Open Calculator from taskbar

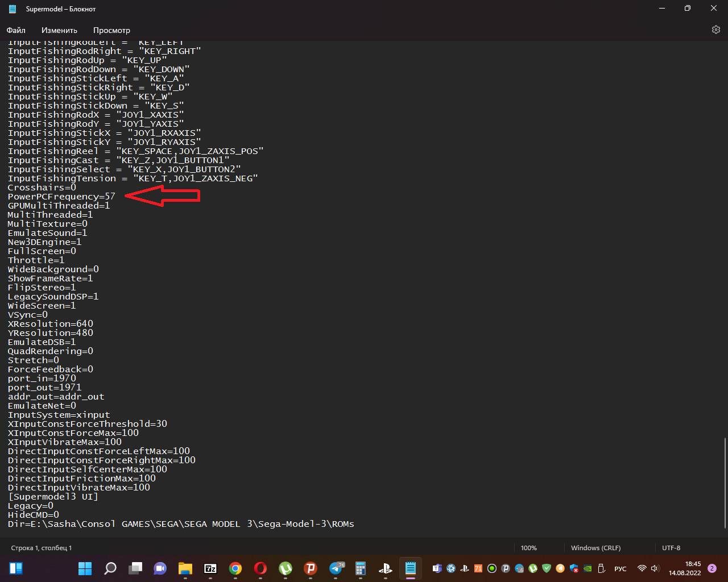coord(361,568)
